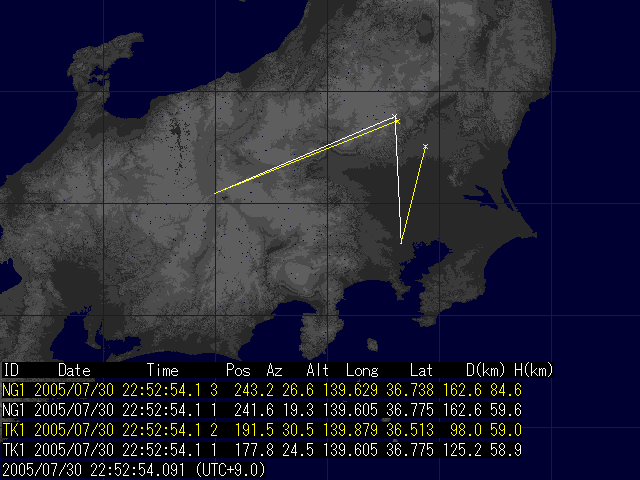Click the Date column header
Viewport: 640px width, 480px height.
[x=74, y=370]
